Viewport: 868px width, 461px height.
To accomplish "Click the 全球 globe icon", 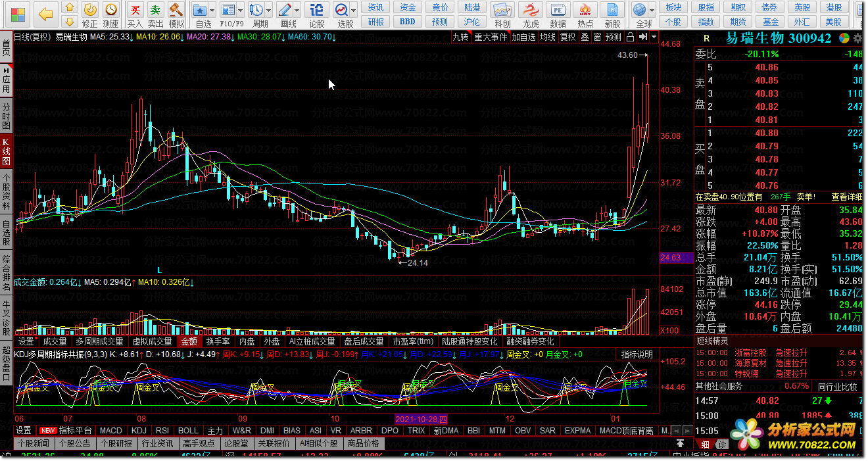I will click(639, 9).
